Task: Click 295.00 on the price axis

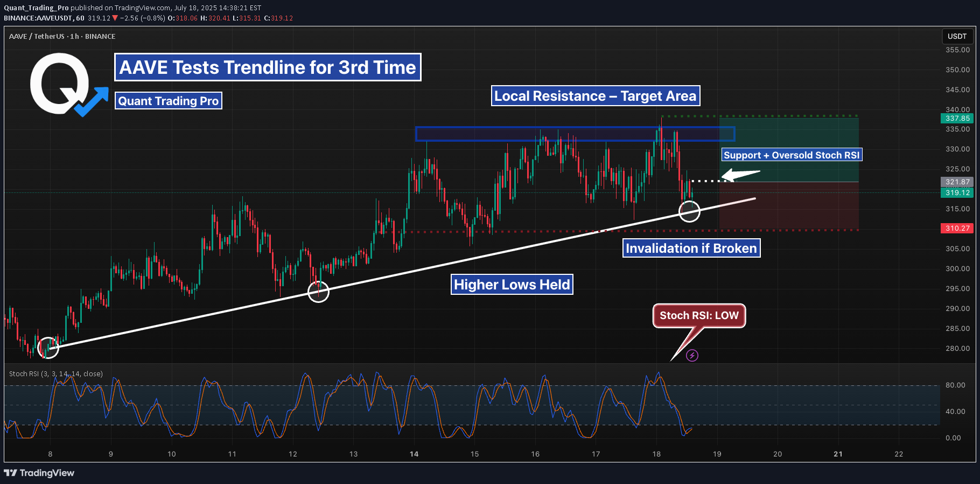Action: (x=957, y=288)
